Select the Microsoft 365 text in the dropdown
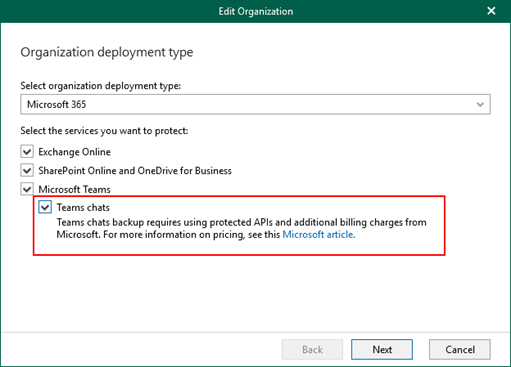The image size is (511, 367). [57, 104]
